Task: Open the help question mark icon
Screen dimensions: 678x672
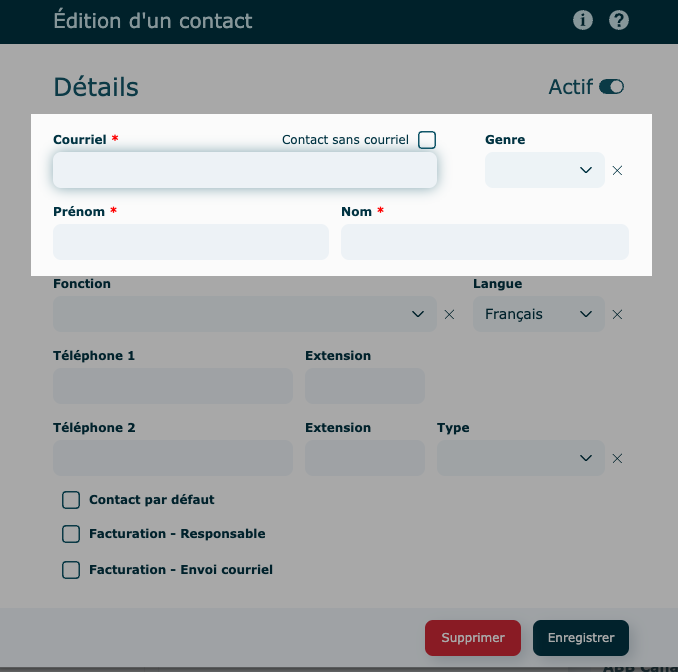Action: 619,20
